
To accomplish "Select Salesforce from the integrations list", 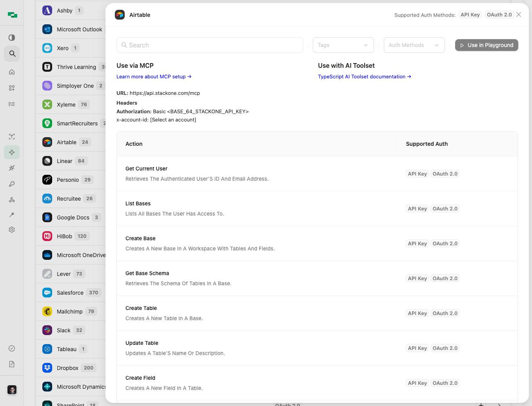I will (70, 292).
